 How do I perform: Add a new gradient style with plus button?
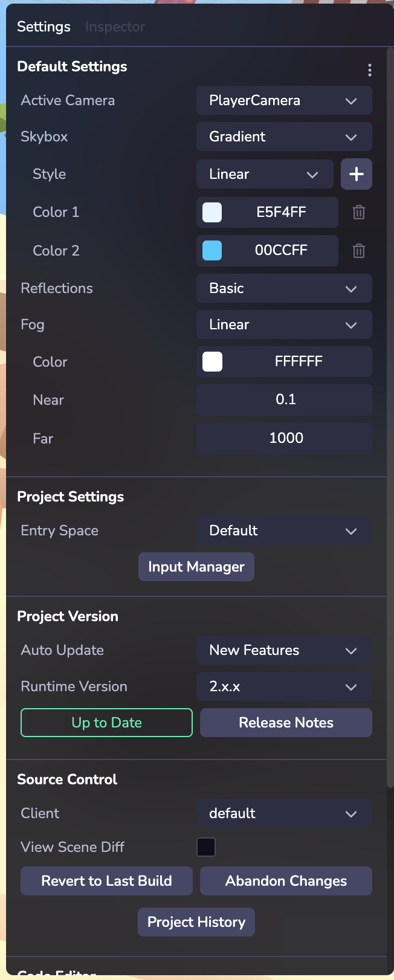point(357,174)
